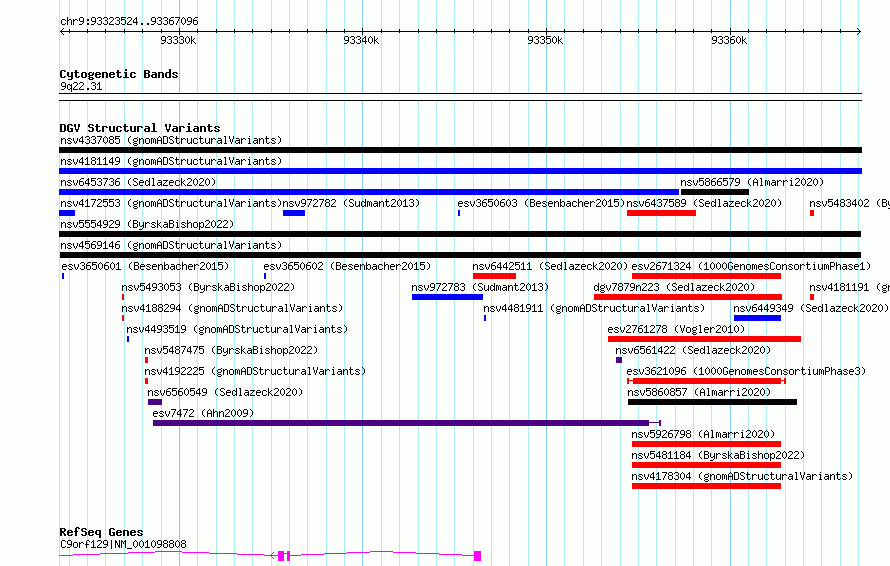Click the ruler's left arrow end
Viewport: 890px width, 566px height.
62,32
